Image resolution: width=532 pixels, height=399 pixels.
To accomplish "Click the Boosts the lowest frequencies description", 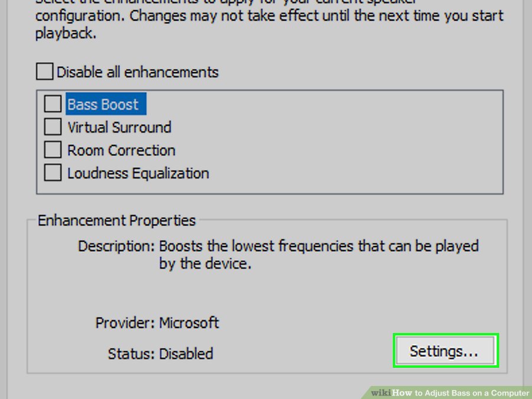I will coord(319,254).
